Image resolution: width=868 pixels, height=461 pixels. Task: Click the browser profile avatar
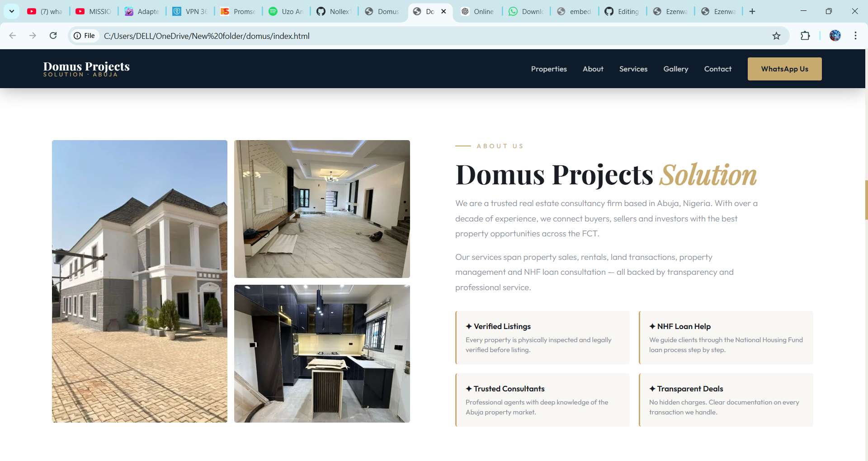point(835,36)
